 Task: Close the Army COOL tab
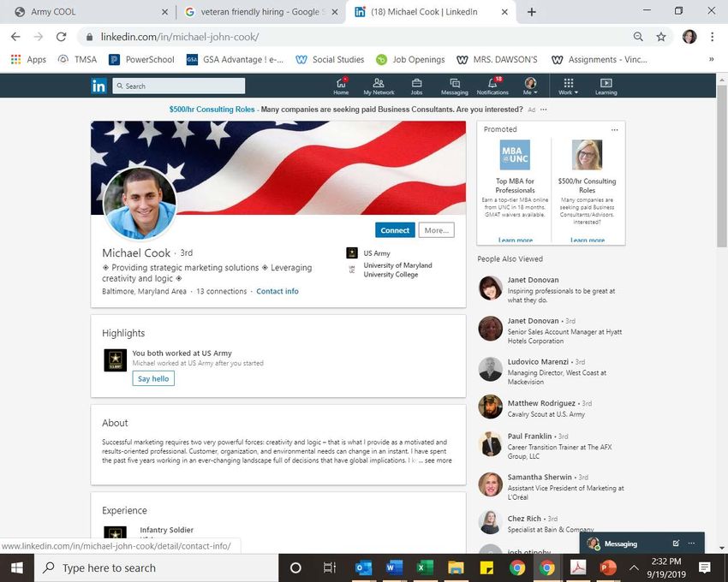pyautogui.click(x=164, y=12)
